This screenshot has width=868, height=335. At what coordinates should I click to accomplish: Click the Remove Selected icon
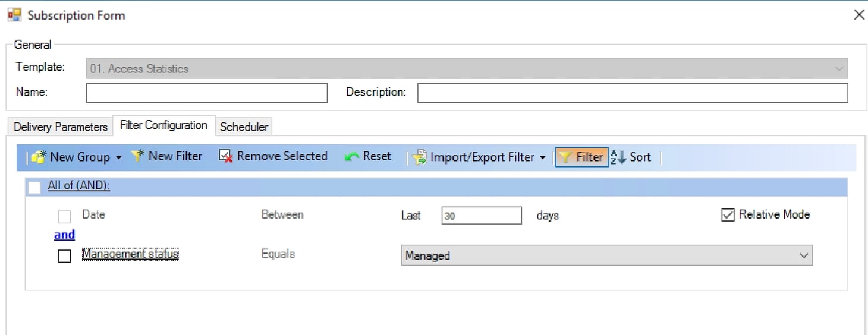coord(225,157)
